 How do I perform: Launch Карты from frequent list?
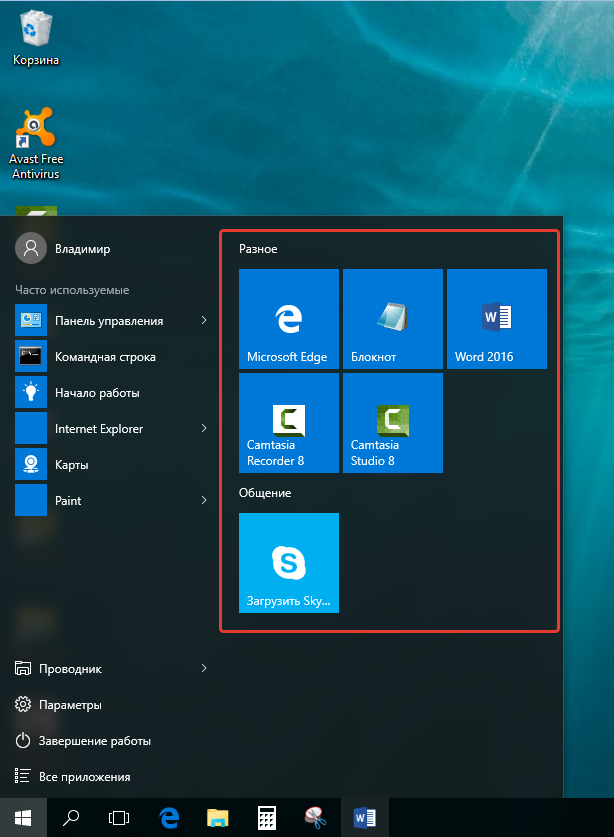pos(112,464)
